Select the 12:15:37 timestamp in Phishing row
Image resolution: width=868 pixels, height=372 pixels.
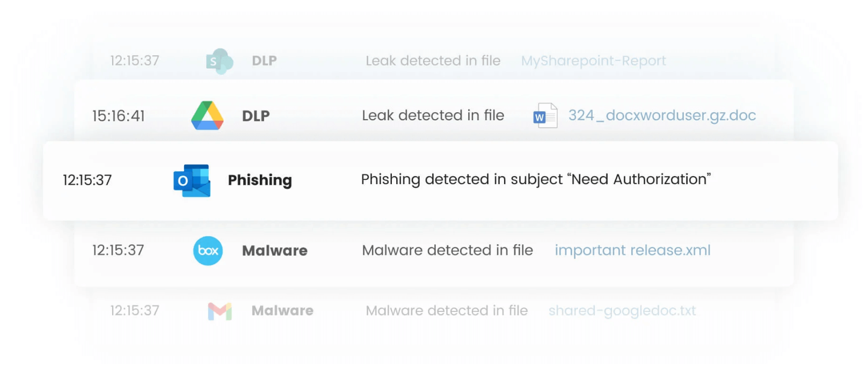tap(87, 180)
